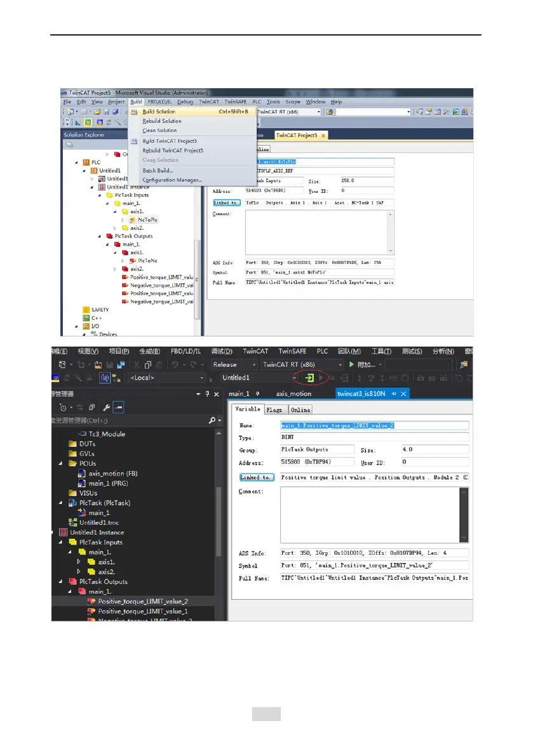
Task: Click Redo icon in the dark-themed toolbar
Action: coord(193,365)
